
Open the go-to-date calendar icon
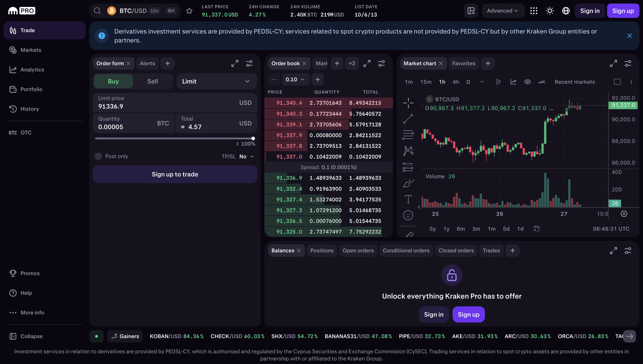point(536,229)
